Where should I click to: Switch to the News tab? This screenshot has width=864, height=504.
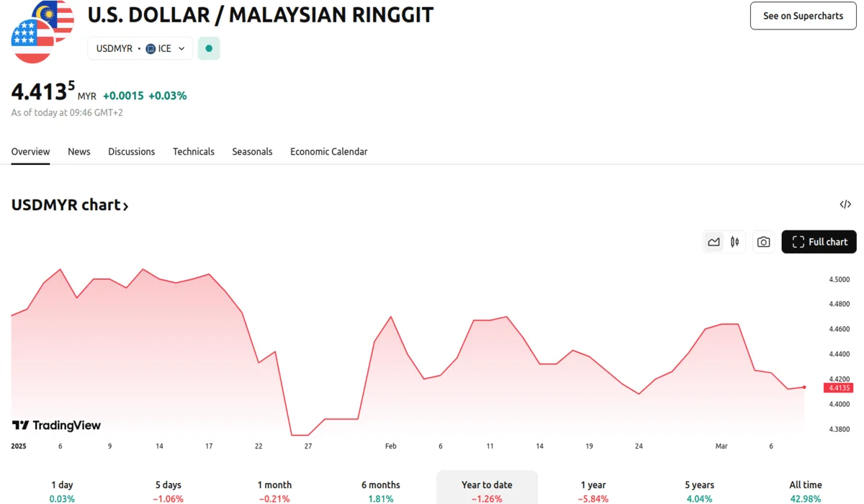pyautogui.click(x=79, y=152)
